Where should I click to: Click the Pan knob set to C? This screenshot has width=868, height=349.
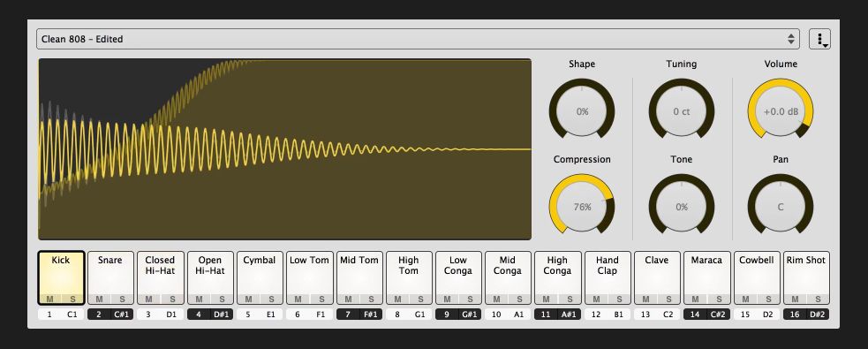point(781,207)
